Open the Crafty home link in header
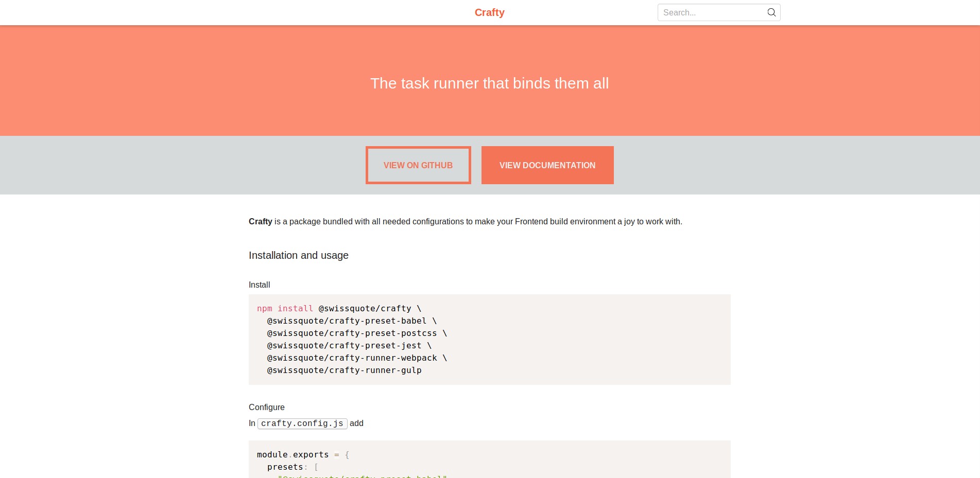Image resolution: width=980 pixels, height=478 pixels. (489, 12)
